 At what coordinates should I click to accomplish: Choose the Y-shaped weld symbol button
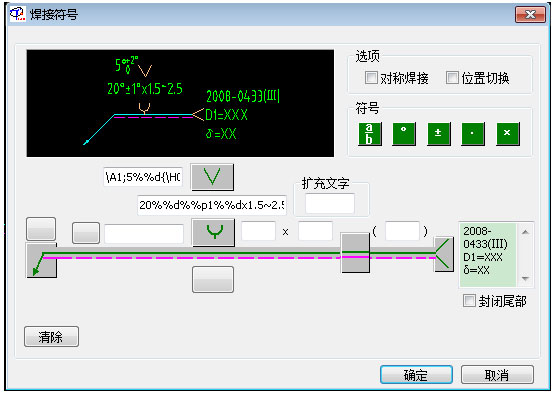click(x=213, y=232)
